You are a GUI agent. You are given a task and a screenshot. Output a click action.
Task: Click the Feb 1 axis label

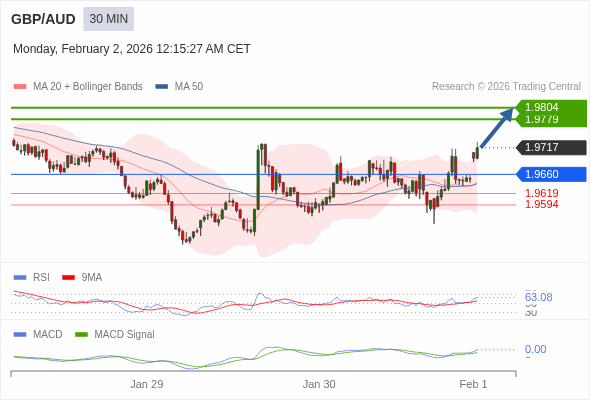[x=473, y=384]
